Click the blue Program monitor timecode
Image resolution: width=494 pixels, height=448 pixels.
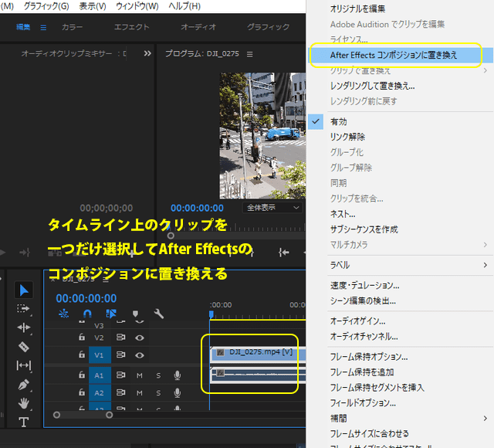[x=197, y=208]
